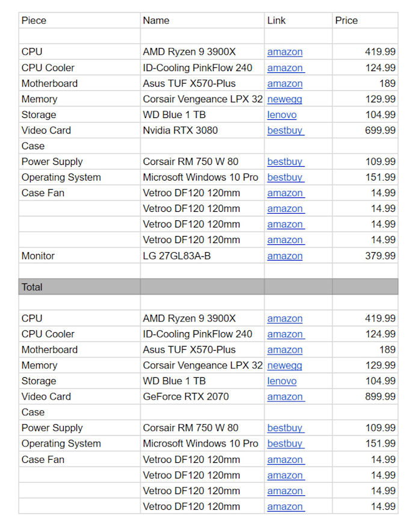409x532 pixels.
Task: Select the 129.99 price above the Total row
Action: click(x=365, y=99)
